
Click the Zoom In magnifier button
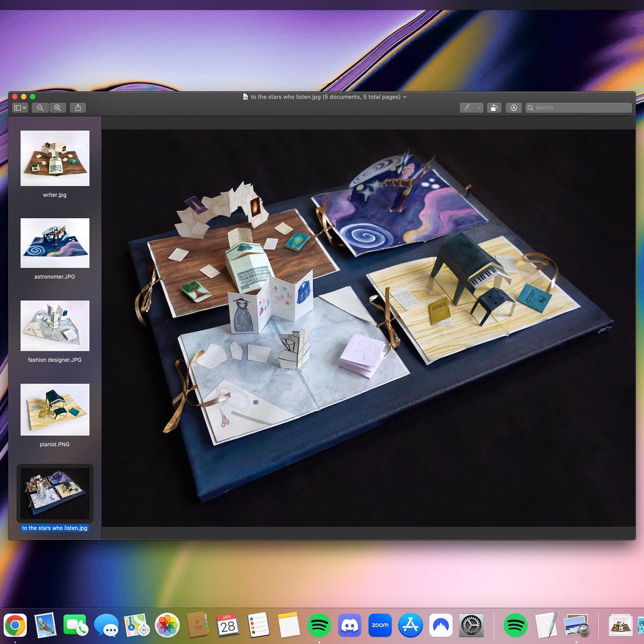click(58, 108)
